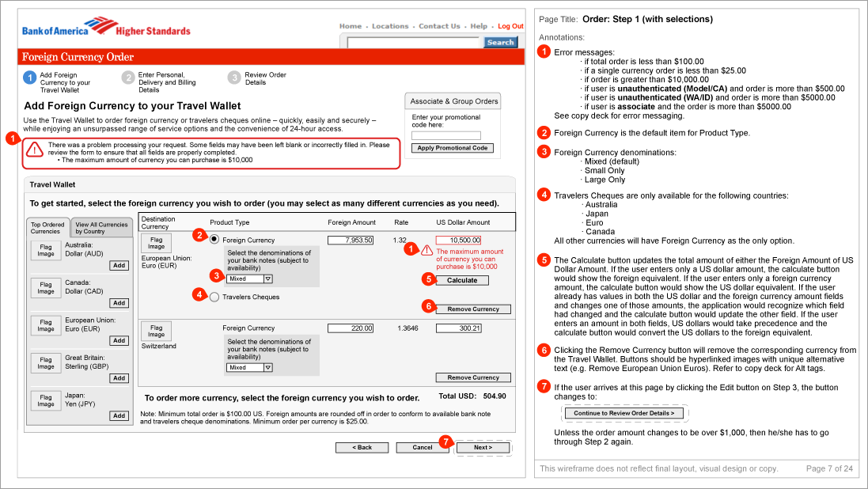Image resolution: width=868 pixels, height=489 pixels.
Task: Add Australia Dollar (AUD) to the wallet
Action: pos(119,265)
